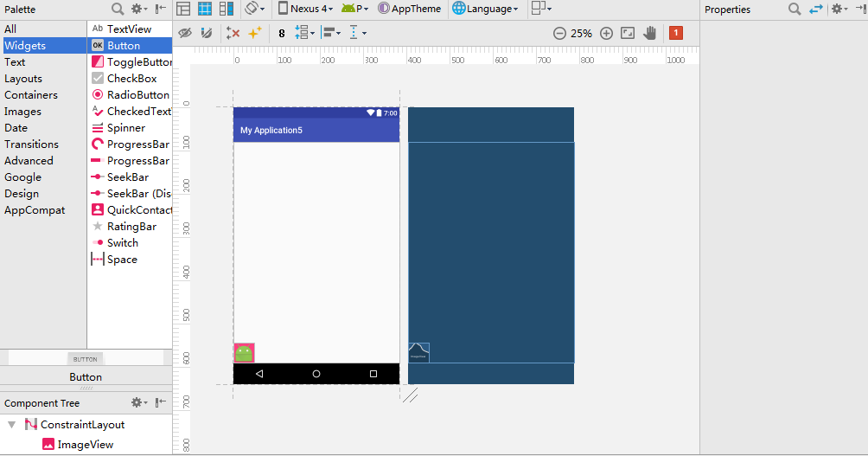Viewport: 868px width, 456px height.
Task: Open Language locale dropdown
Action: tap(486, 9)
